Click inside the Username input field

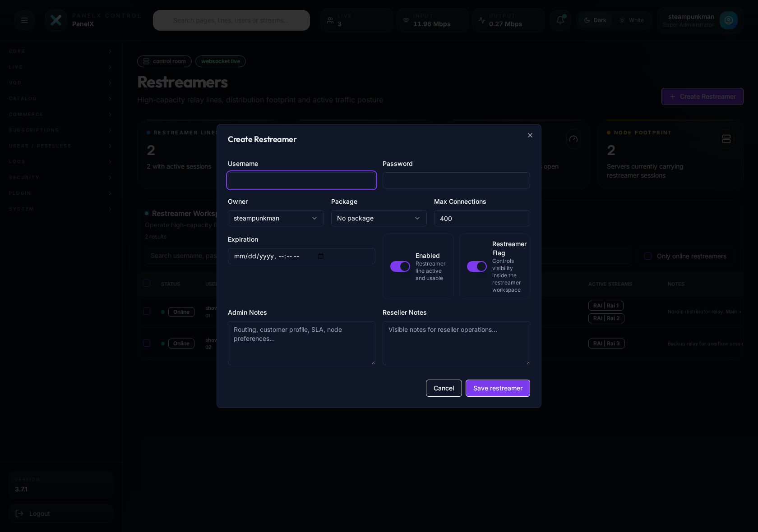point(301,180)
